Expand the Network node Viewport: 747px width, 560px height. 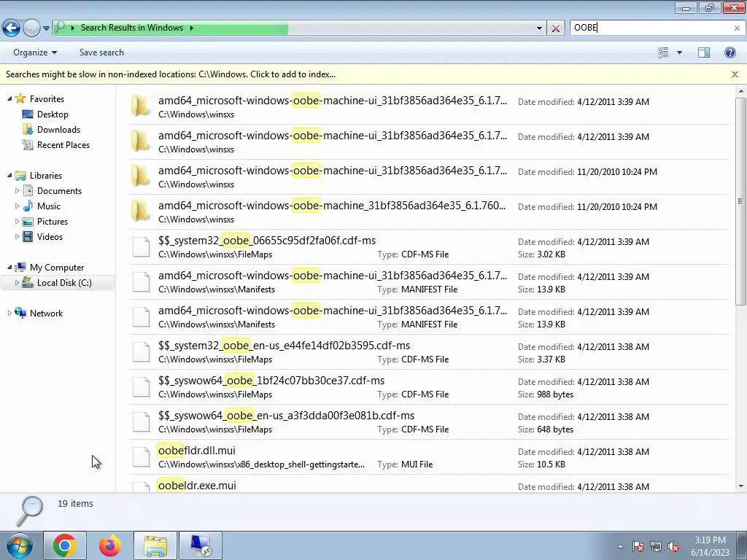click(x=9, y=313)
